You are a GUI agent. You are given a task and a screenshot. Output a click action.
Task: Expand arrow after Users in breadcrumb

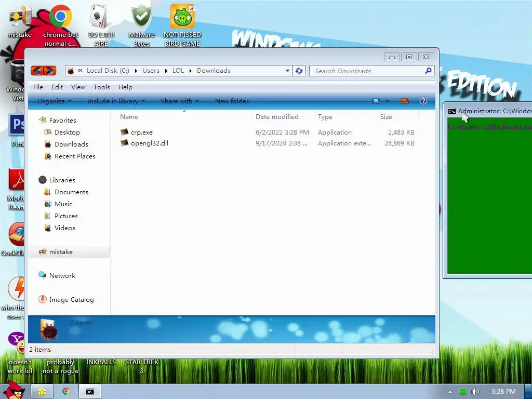click(166, 71)
